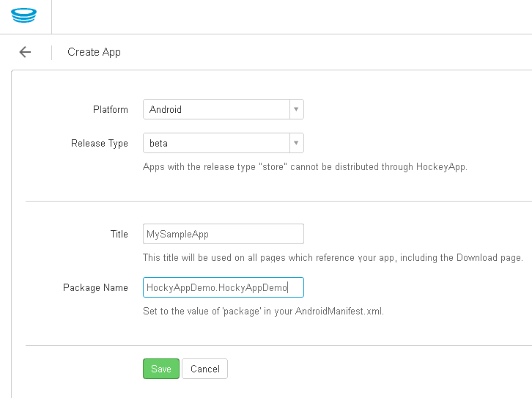
Task: Save the new app with the green button
Action: coord(161,369)
